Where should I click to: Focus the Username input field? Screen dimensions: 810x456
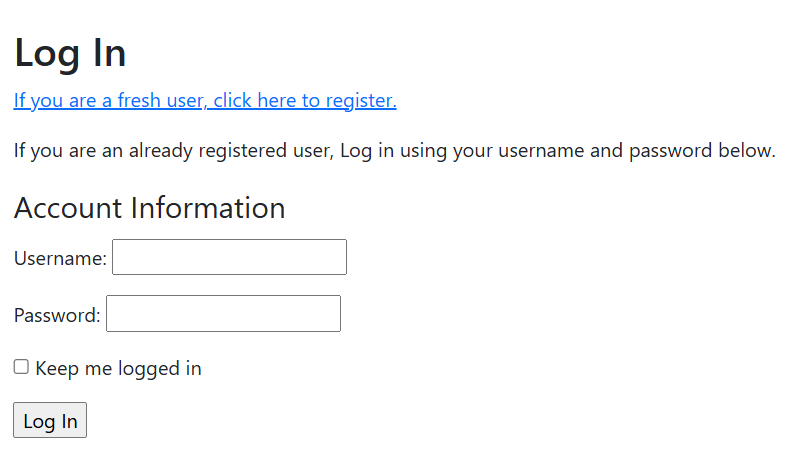point(229,257)
